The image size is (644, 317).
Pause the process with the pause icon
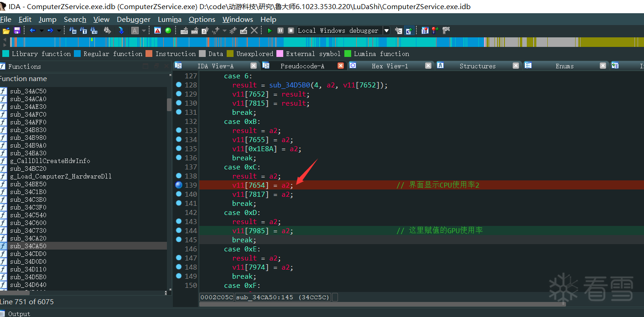point(280,31)
